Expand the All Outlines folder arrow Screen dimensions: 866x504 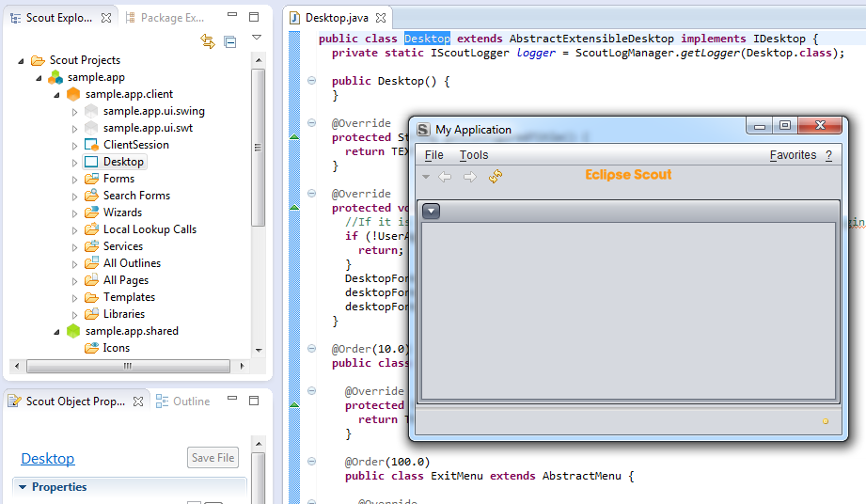point(74,264)
